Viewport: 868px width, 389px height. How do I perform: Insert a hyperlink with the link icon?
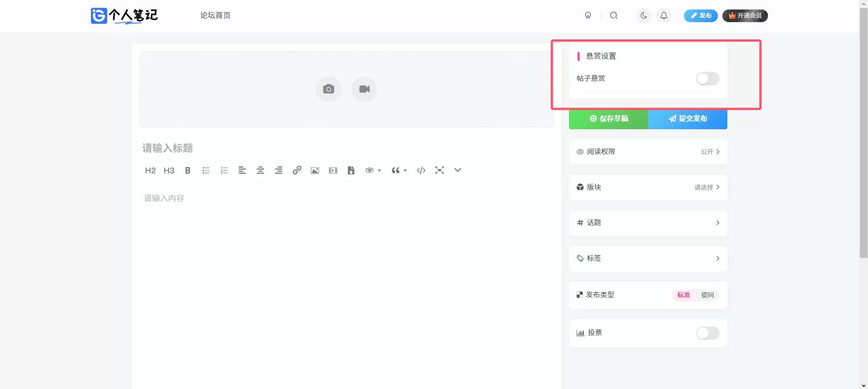click(297, 170)
